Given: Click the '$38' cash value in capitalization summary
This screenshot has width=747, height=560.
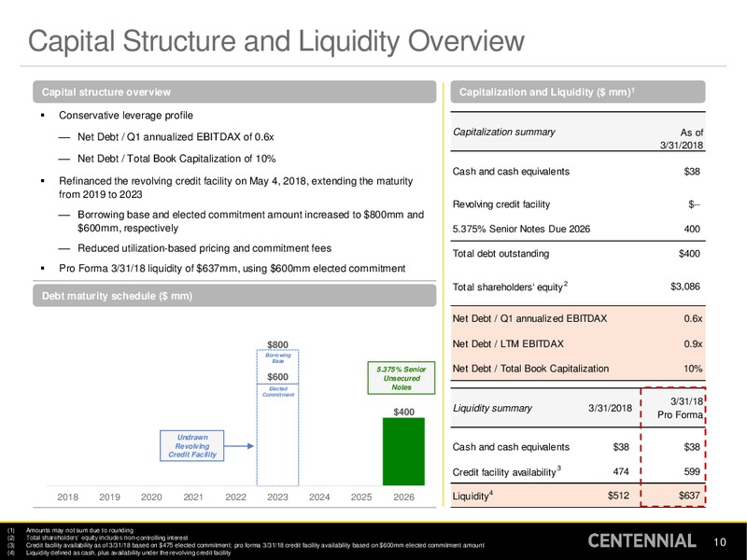Looking at the screenshot, I should click(692, 172).
